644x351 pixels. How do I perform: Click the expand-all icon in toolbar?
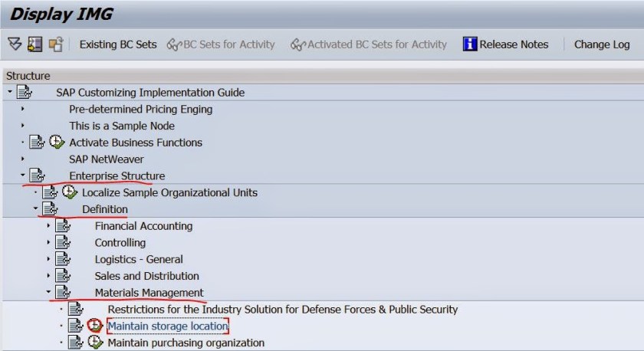coord(15,44)
